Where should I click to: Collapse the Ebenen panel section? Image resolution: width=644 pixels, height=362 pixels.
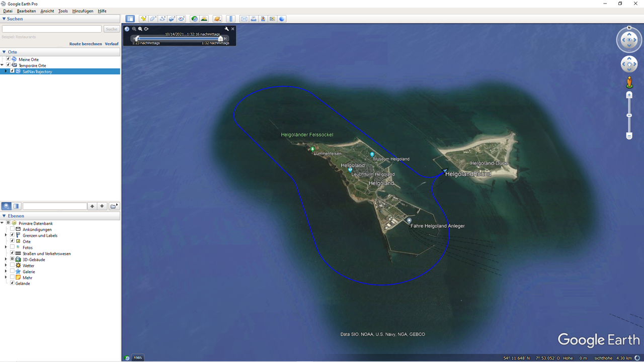tap(4, 216)
